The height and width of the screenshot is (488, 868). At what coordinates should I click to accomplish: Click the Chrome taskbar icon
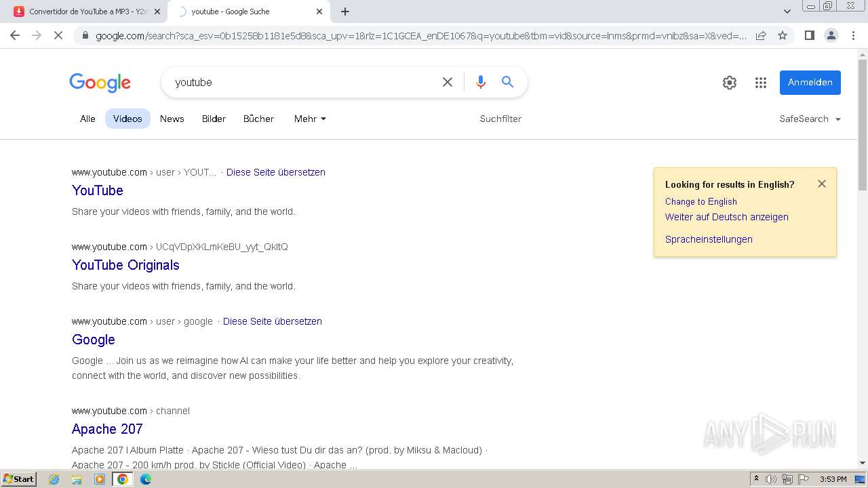123,479
